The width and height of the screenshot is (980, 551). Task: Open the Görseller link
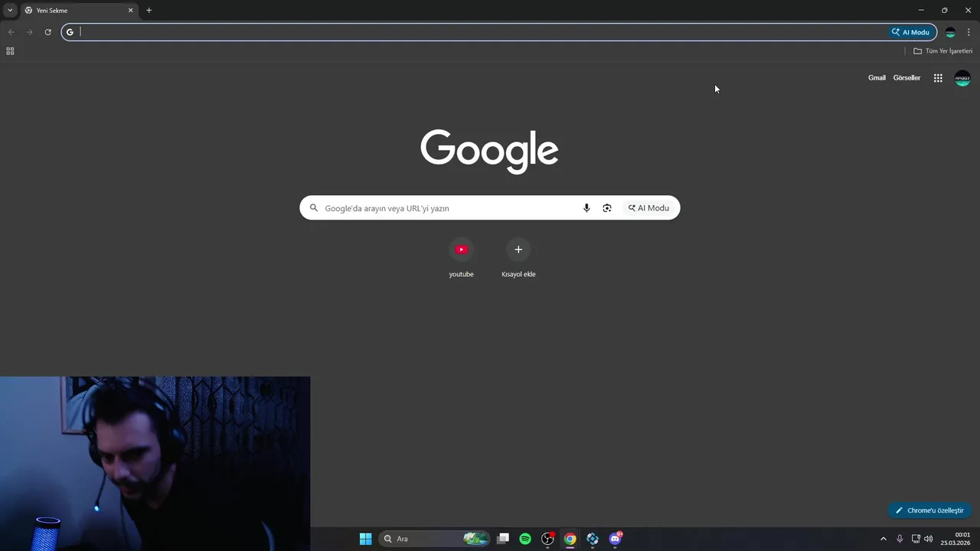[906, 78]
